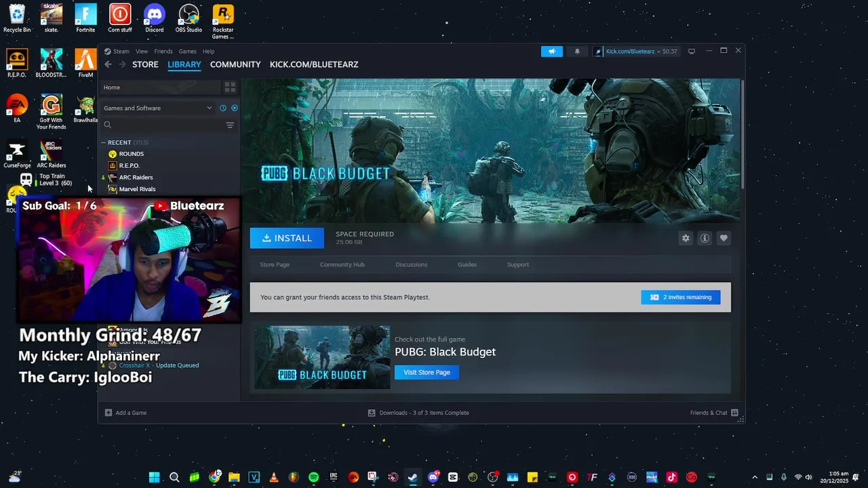Open advanced filter options icon
868x488 pixels.
click(x=230, y=125)
